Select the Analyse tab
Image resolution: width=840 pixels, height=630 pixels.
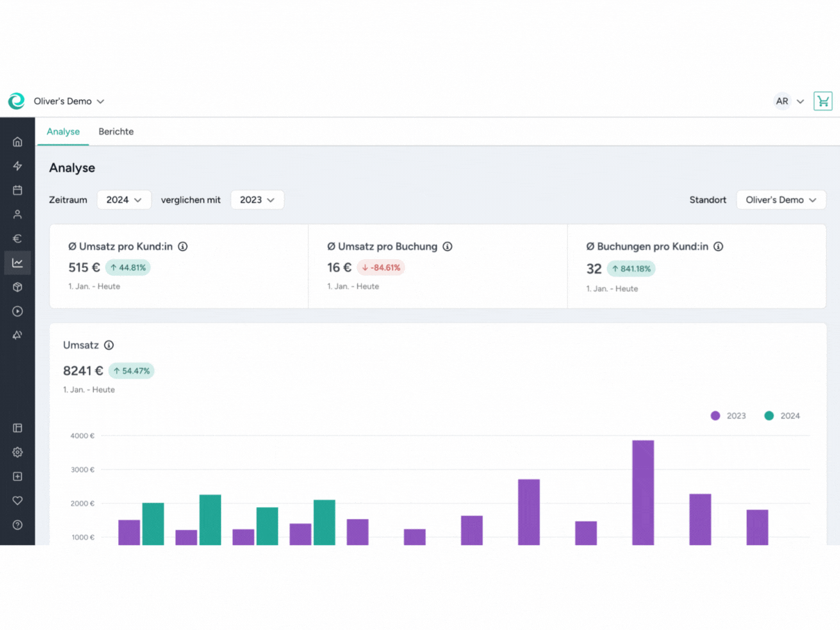coord(63,131)
